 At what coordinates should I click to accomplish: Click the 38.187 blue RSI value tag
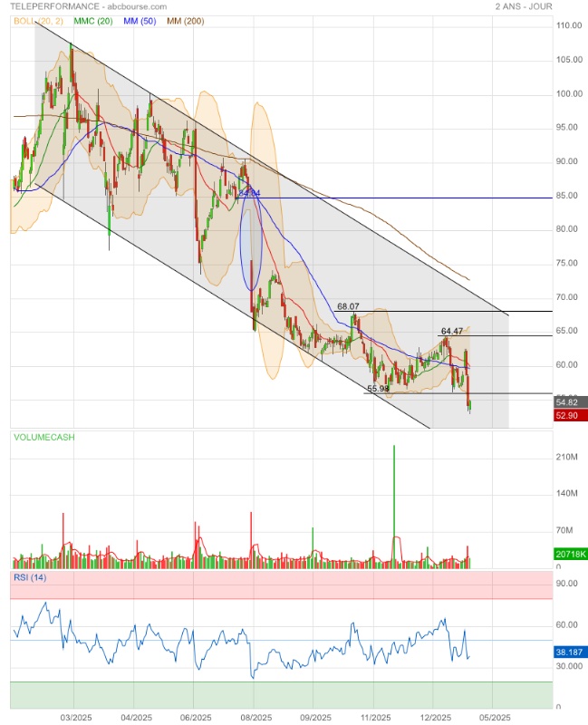click(x=571, y=652)
